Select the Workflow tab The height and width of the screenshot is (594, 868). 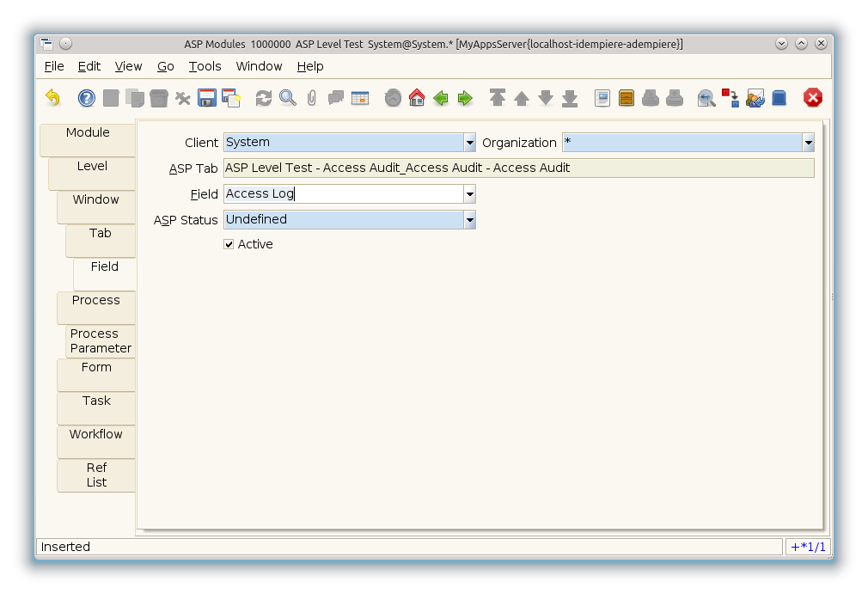96,435
